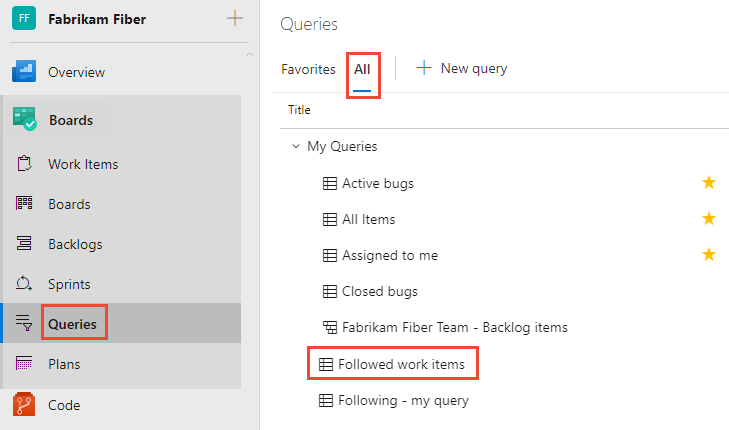Open Plans in the sidebar

64,364
